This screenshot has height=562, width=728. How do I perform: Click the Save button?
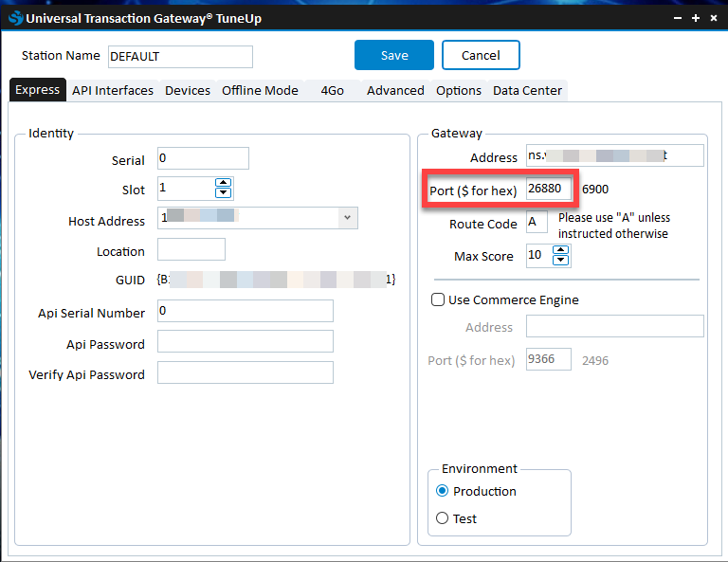click(394, 55)
